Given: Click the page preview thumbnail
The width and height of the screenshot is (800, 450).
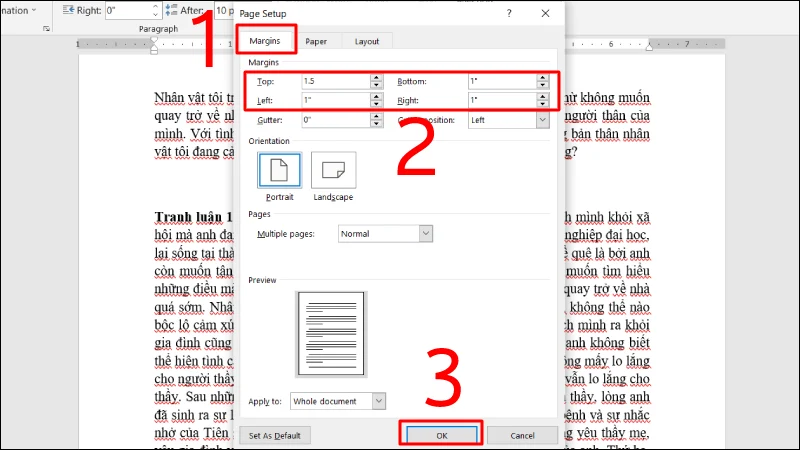Looking at the screenshot, I should pos(330,333).
